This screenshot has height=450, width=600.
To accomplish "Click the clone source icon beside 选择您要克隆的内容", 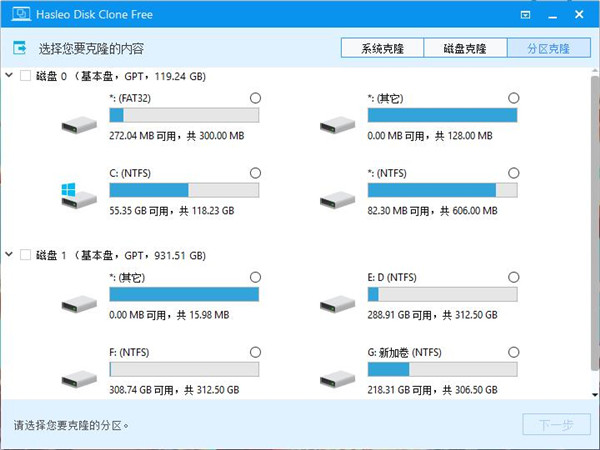I will [20, 48].
